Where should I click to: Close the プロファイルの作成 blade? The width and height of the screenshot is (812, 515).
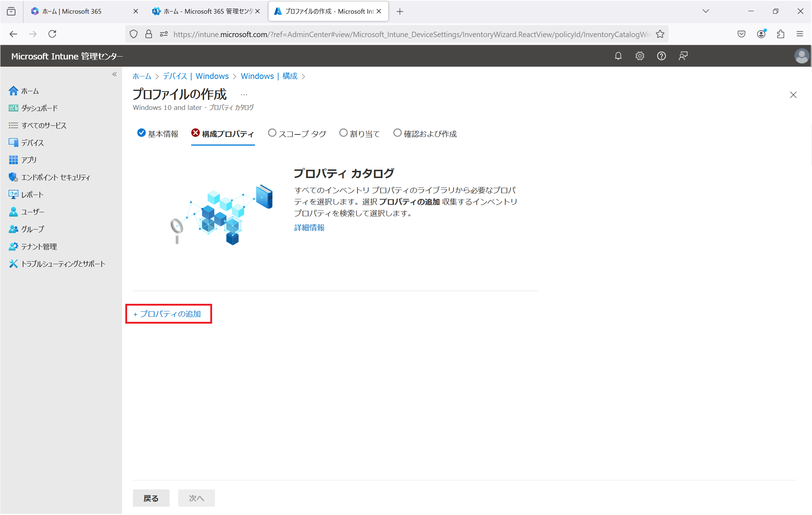(x=793, y=95)
